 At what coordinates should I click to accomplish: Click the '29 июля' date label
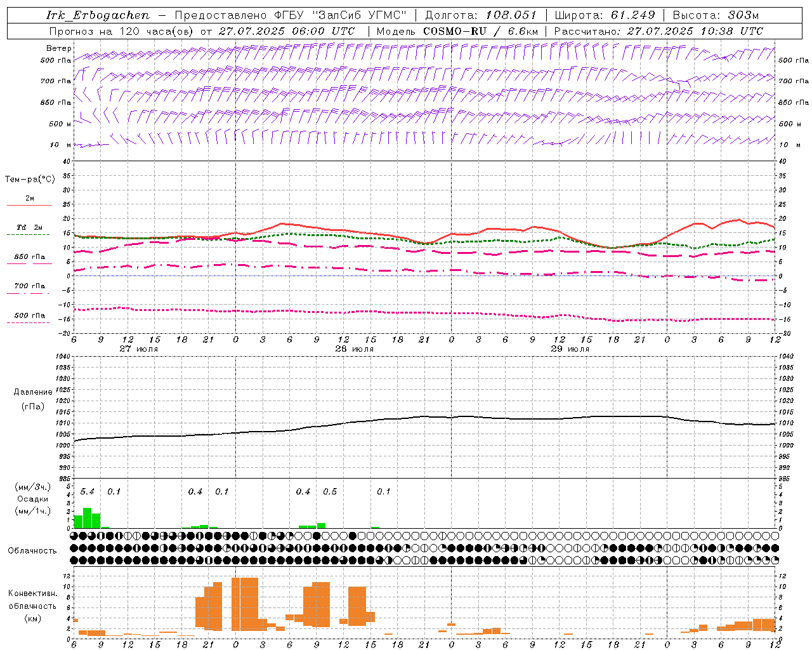click(570, 349)
